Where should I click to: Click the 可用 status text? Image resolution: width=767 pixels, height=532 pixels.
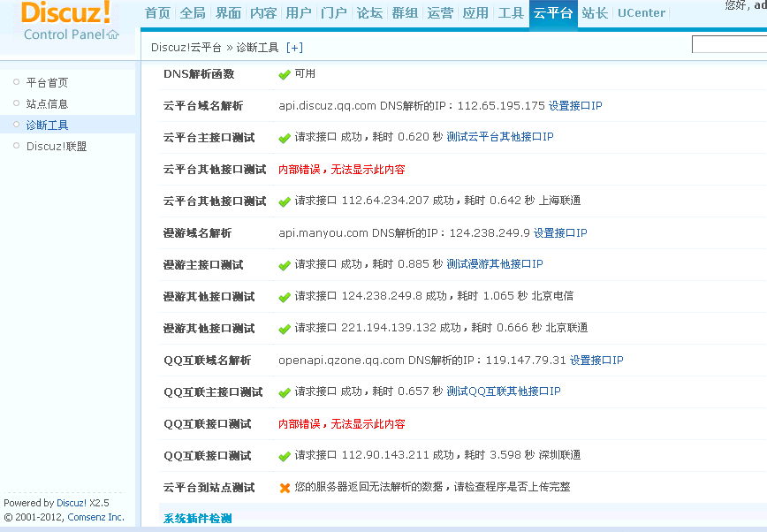305,73
